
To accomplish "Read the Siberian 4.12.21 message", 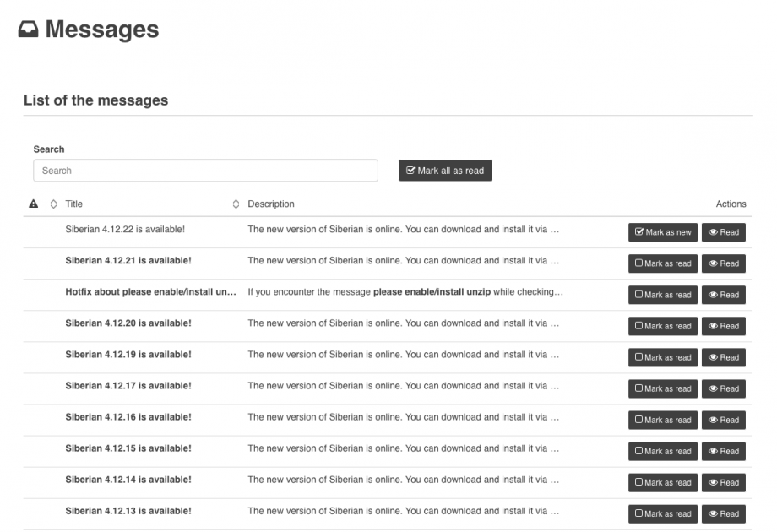I will tap(724, 263).
